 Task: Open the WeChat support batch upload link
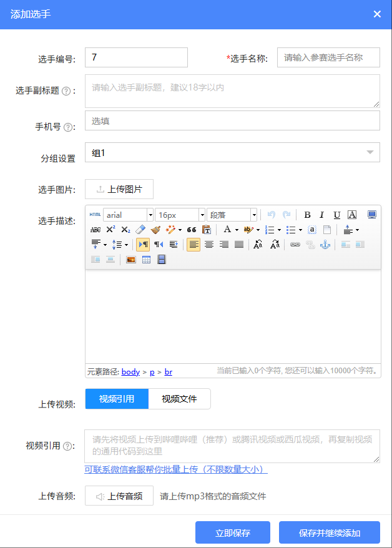(x=176, y=469)
